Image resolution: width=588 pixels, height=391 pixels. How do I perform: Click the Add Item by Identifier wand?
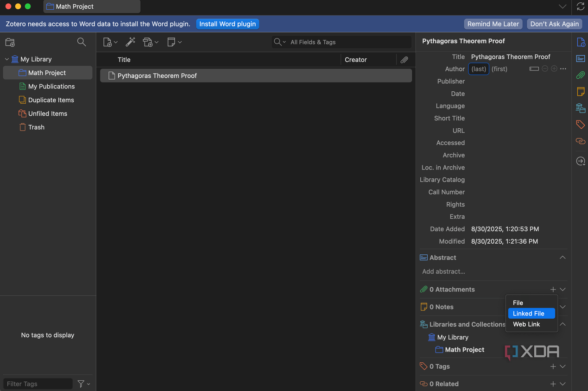pyautogui.click(x=131, y=42)
